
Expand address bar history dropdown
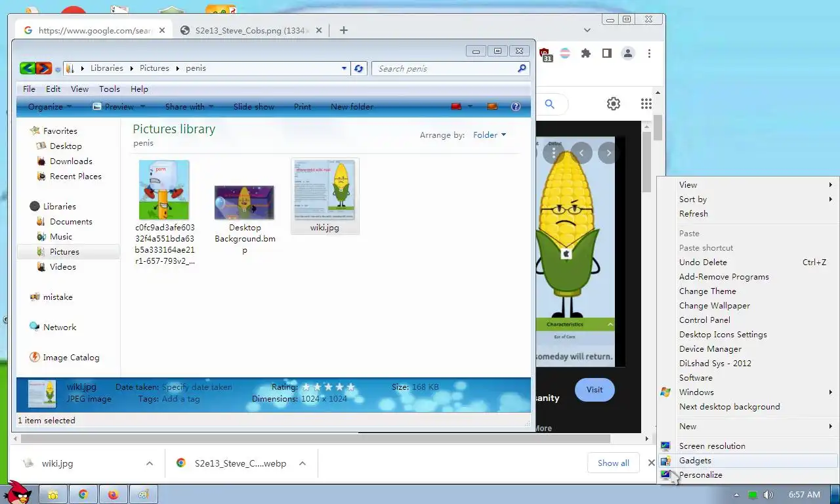(x=345, y=68)
